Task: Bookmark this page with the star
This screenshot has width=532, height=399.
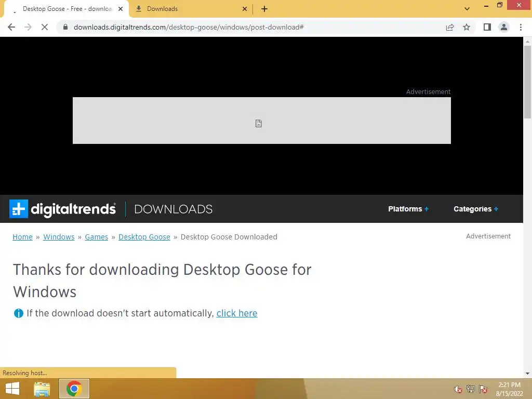Action: click(x=467, y=27)
